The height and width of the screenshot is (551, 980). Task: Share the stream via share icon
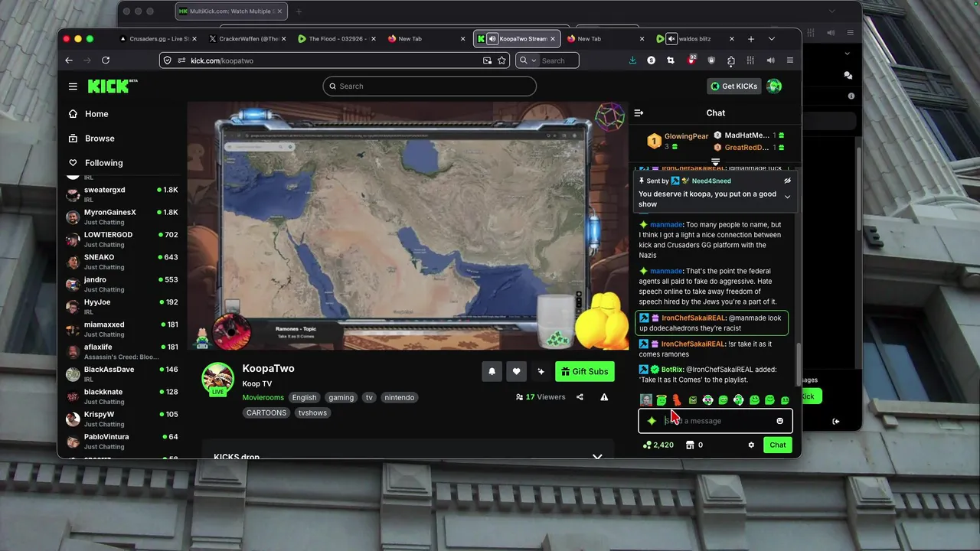click(x=580, y=397)
